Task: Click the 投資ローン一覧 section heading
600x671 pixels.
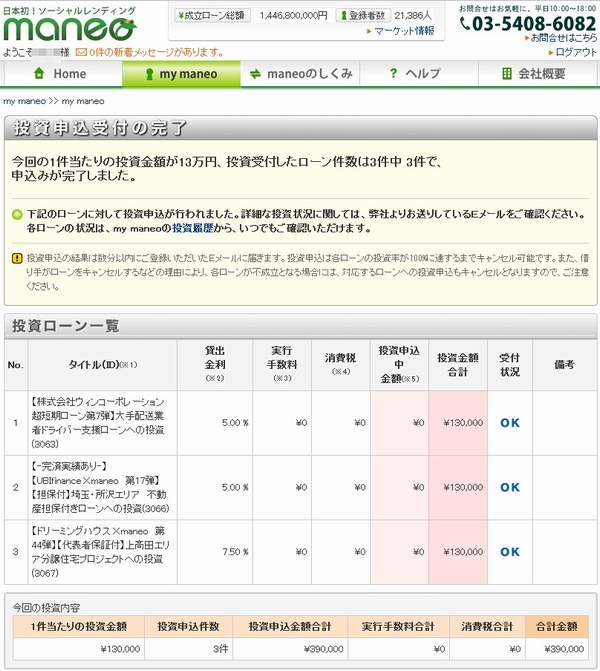Action: (x=65, y=326)
